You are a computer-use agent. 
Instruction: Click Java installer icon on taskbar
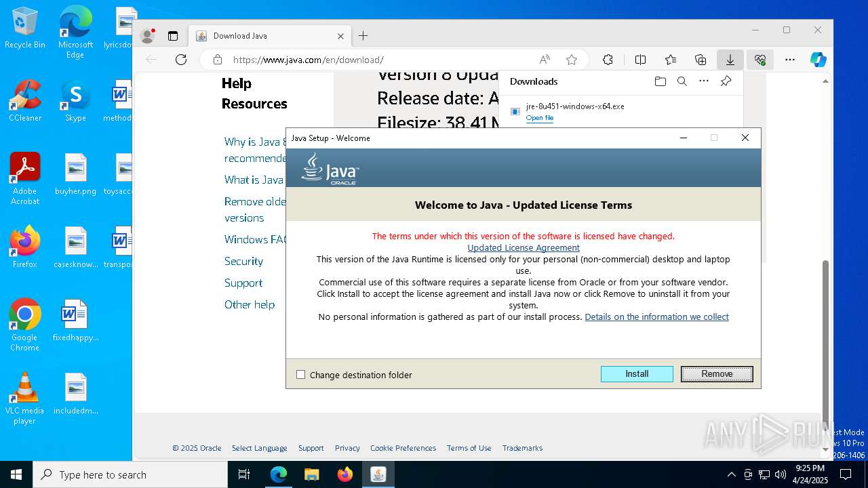(x=378, y=474)
